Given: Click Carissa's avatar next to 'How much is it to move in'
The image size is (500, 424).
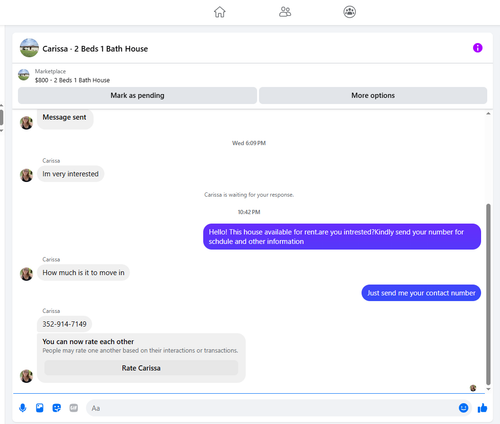Looking at the screenshot, I should [26, 274].
